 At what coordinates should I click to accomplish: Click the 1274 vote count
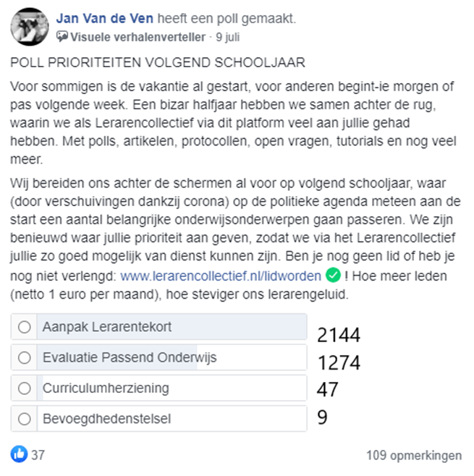click(x=339, y=362)
